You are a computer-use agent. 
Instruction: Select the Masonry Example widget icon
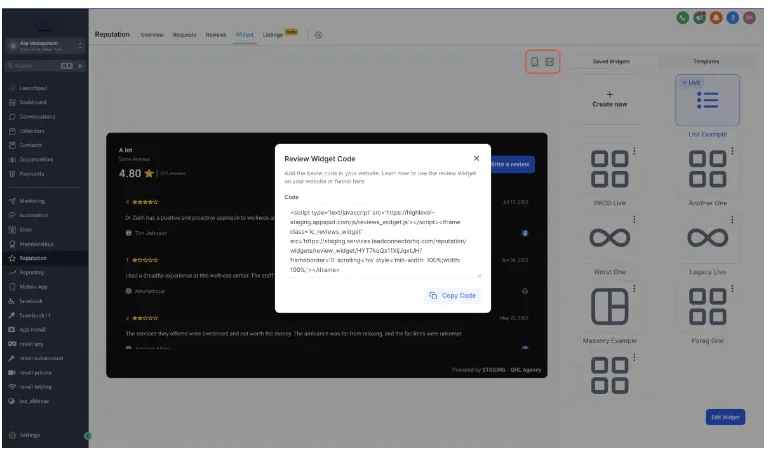610,307
